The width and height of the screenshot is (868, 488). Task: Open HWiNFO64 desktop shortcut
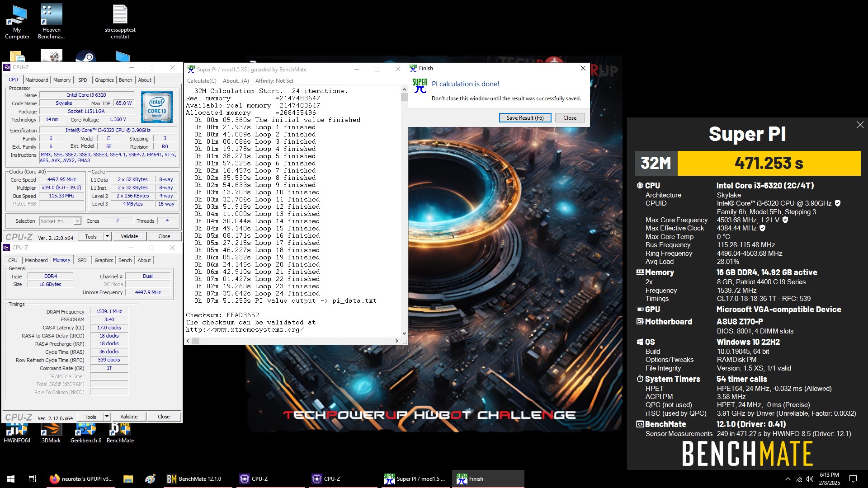tap(17, 433)
